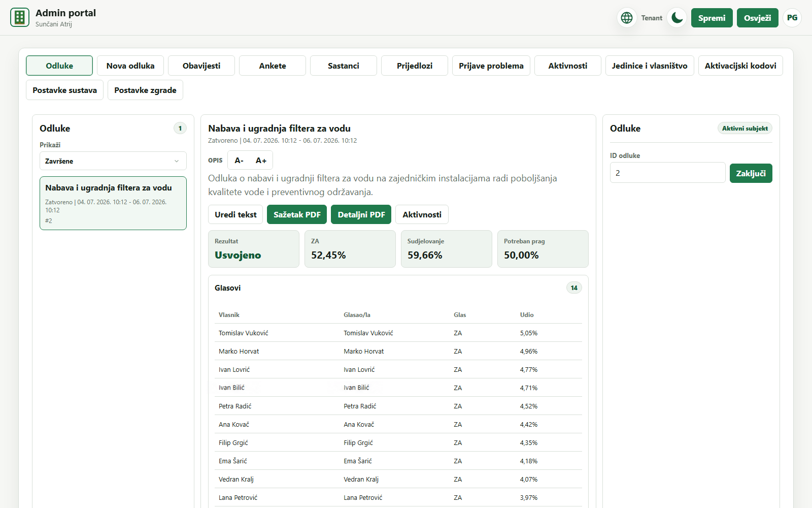812x508 pixels.
Task: Download the Detaljni PDF
Action: pyautogui.click(x=361, y=214)
